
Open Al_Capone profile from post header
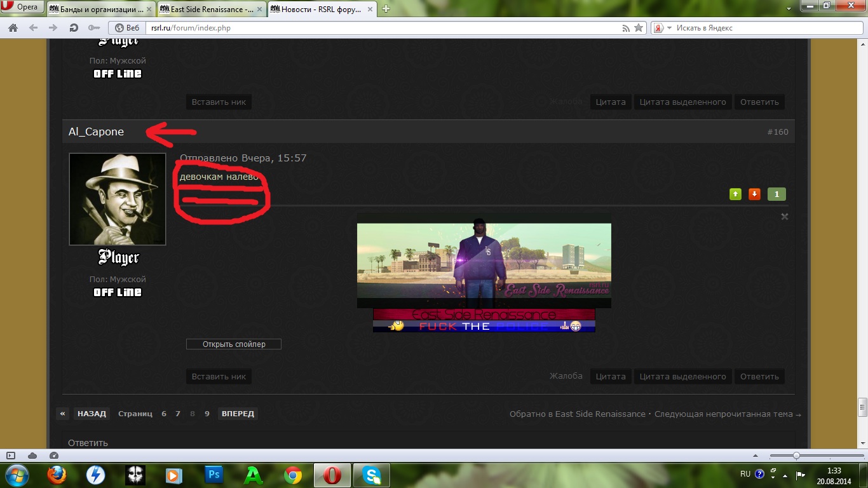96,132
